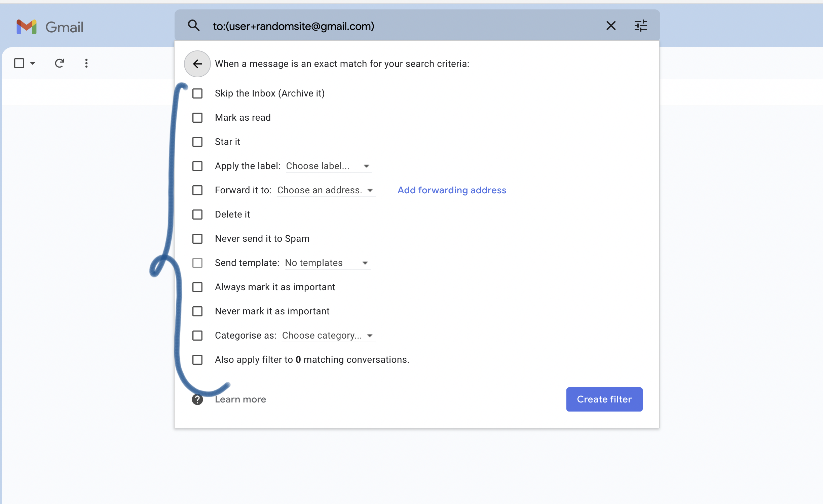Open search options sliders icon
The height and width of the screenshot is (504, 823).
coord(640,26)
